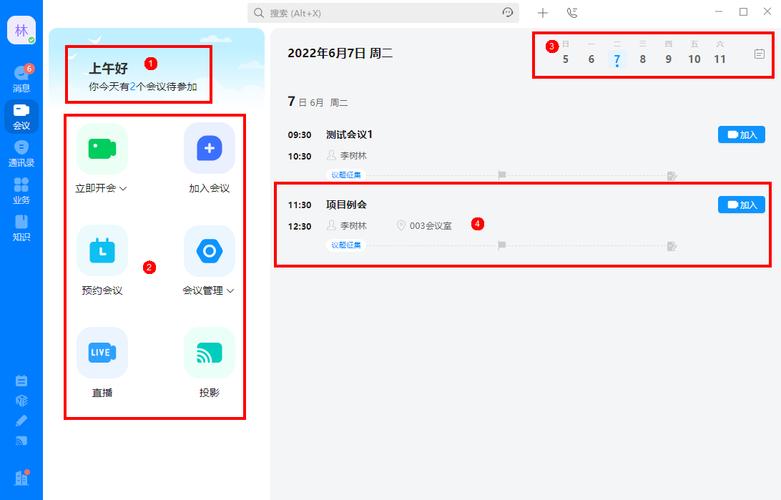
Task: Click the phone call icon in top bar
Action: [x=572, y=13]
